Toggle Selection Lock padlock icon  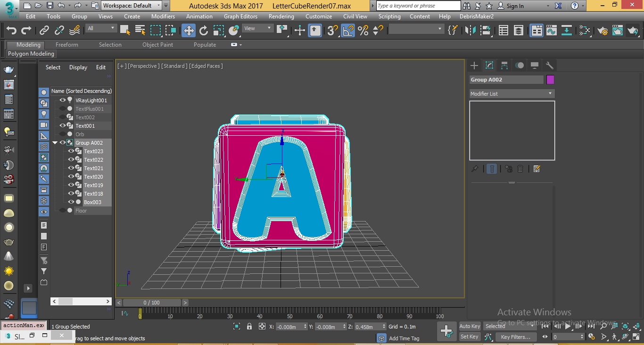[x=249, y=327]
